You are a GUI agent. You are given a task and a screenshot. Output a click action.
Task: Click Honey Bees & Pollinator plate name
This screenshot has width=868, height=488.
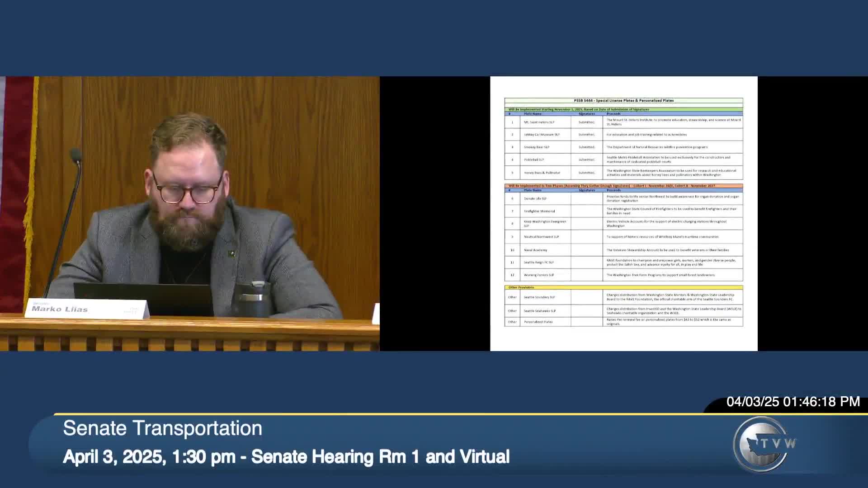[x=542, y=173]
